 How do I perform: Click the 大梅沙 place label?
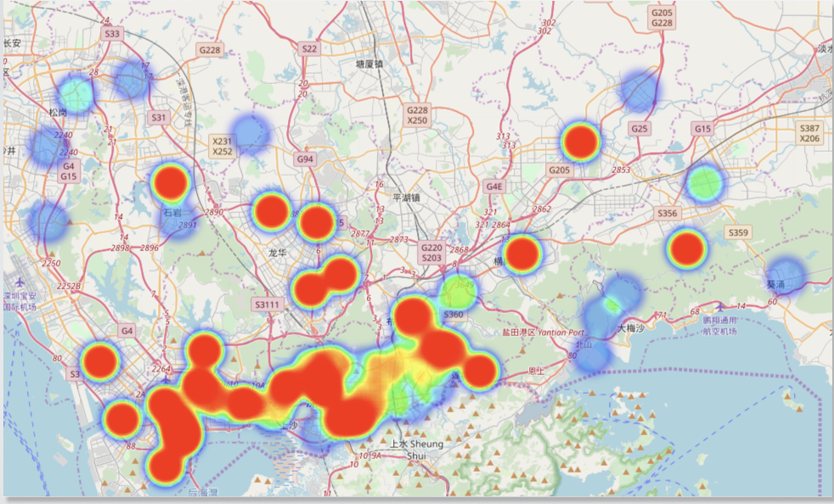coord(630,328)
